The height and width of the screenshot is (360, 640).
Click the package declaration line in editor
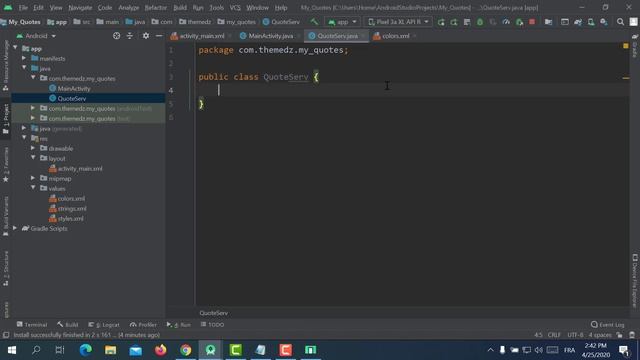coord(273,50)
